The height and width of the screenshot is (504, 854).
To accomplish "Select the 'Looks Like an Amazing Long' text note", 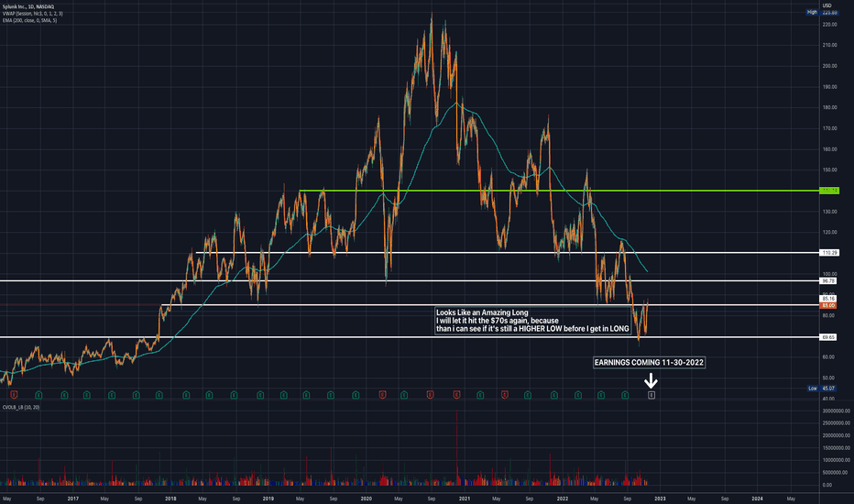I will [532, 321].
